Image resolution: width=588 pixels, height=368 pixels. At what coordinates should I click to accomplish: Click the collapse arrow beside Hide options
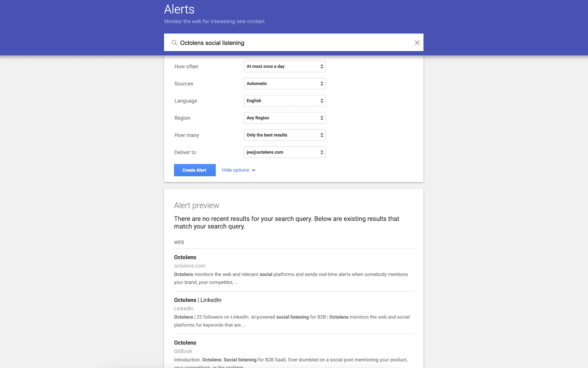(253, 170)
